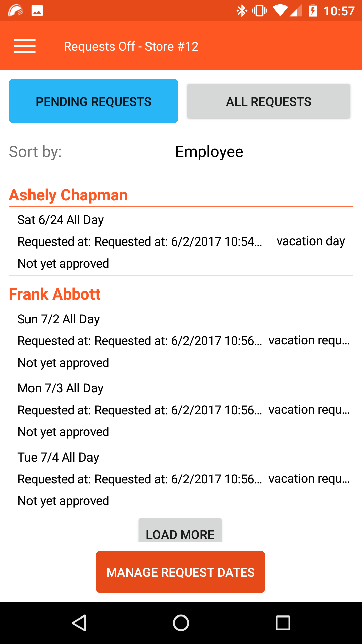Tap the Android back navigation button
This screenshot has height=644, width=362.
pyautogui.click(x=80, y=623)
